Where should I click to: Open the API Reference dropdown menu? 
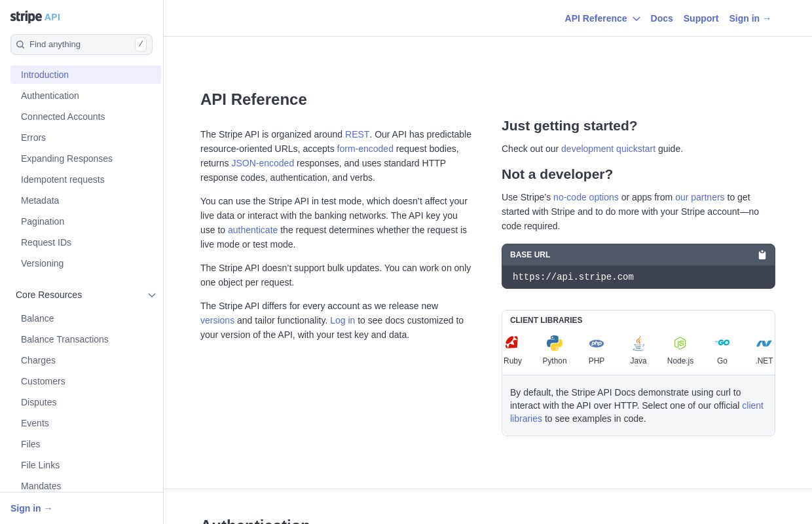pyautogui.click(x=602, y=18)
